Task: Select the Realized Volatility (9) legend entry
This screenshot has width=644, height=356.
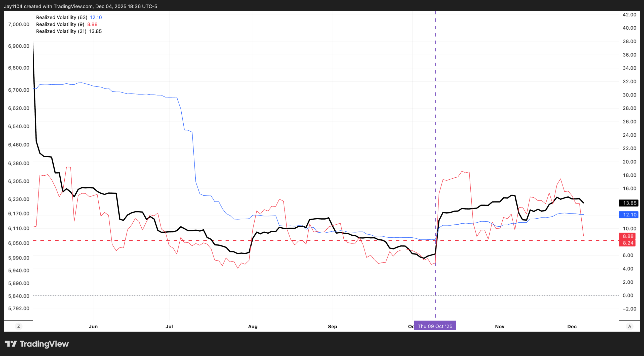Action: click(x=60, y=24)
